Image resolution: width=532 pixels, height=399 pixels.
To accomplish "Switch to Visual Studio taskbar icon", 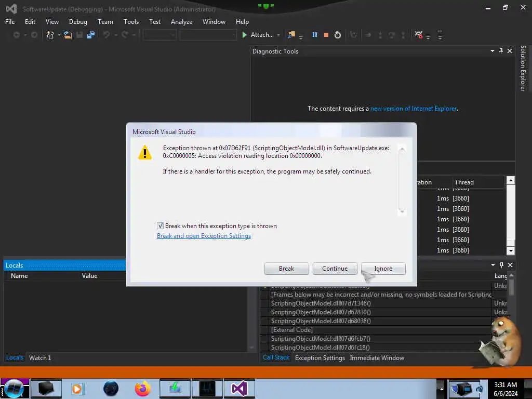I will 239,389.
